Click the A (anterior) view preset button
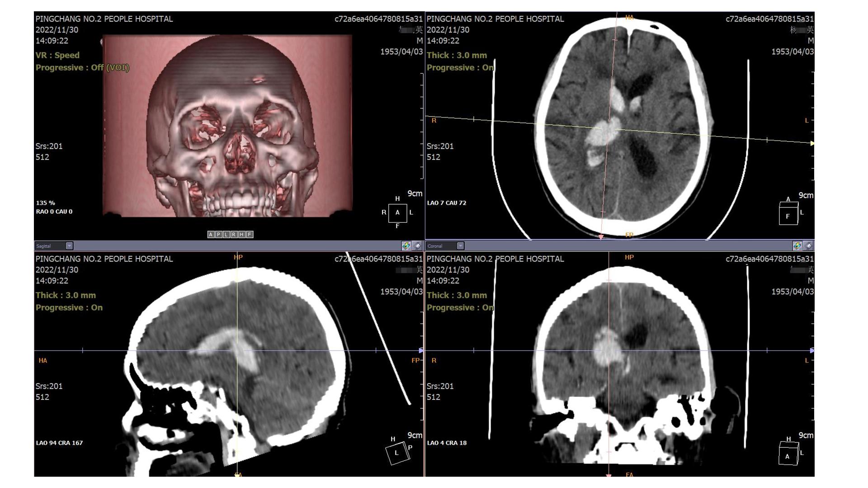868x488 pixels. pos(211,235)
